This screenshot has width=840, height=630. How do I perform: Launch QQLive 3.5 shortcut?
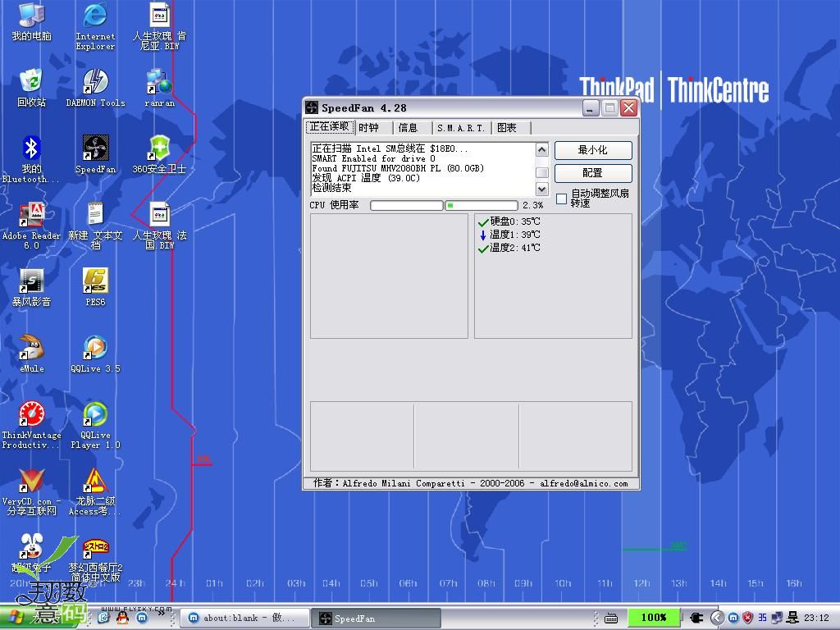point(95,354)
